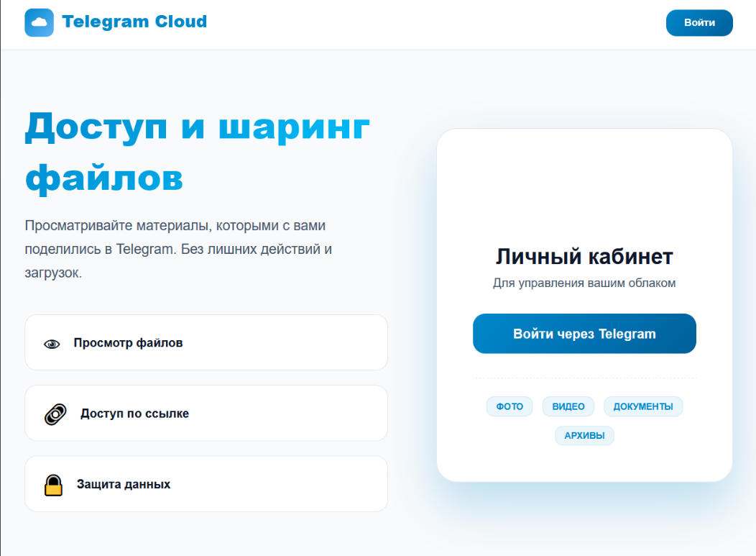Screen dimensions: 756x556
Task: Click the chain link icon beside Доступ по ссылке
Action: click(55, 414)
